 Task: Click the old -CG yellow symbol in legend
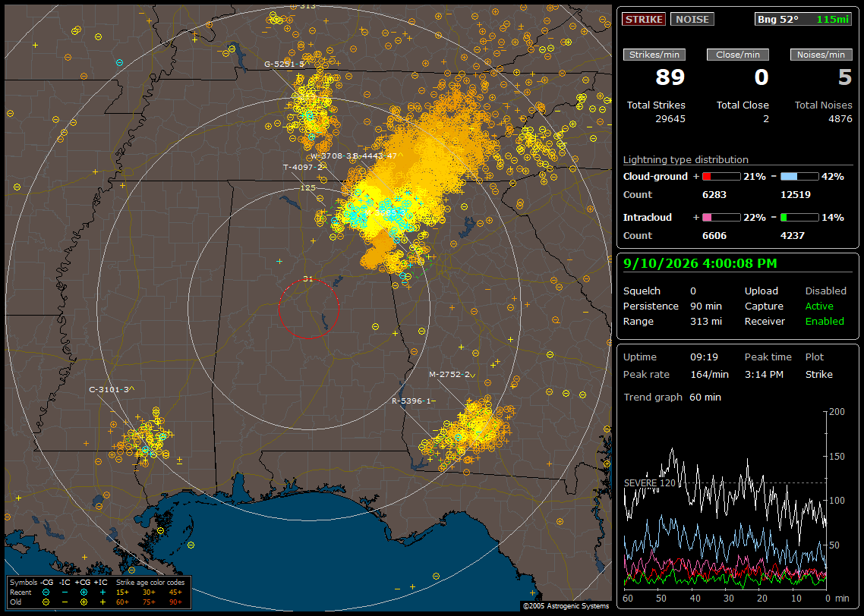pyautogui.click(x=46, y=602)
